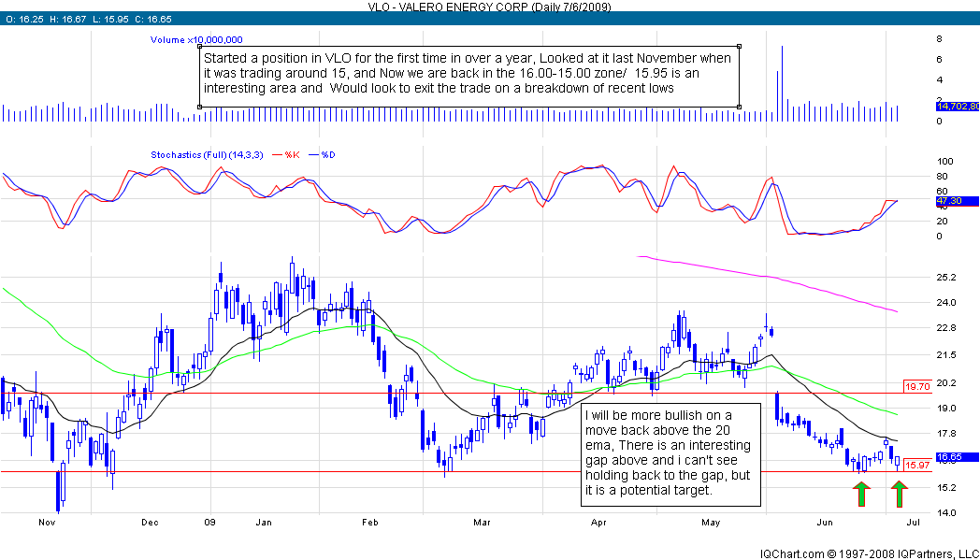Click the tallest volume spike bar
This screenshot has height=560, width=980.
[x=782, y=84]
